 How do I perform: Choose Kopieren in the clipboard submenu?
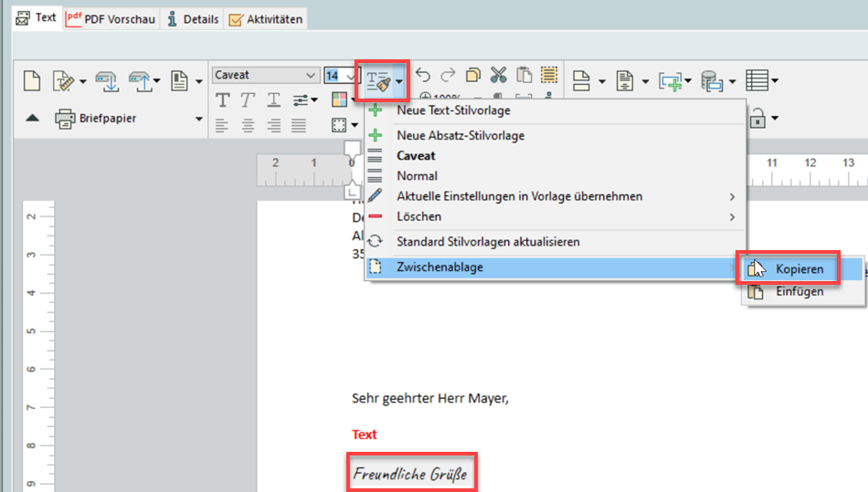pyautogui.click(x=799, y=269)
